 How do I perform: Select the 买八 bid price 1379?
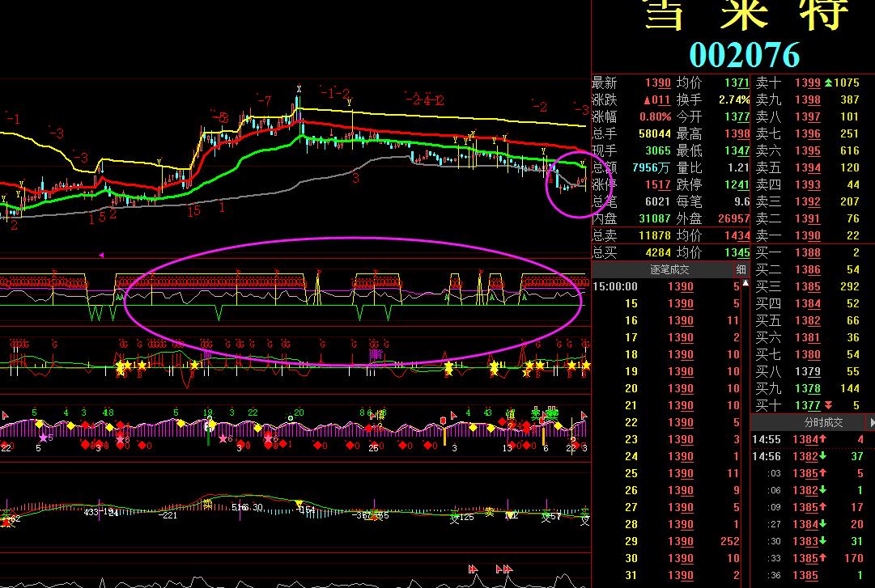808,371
